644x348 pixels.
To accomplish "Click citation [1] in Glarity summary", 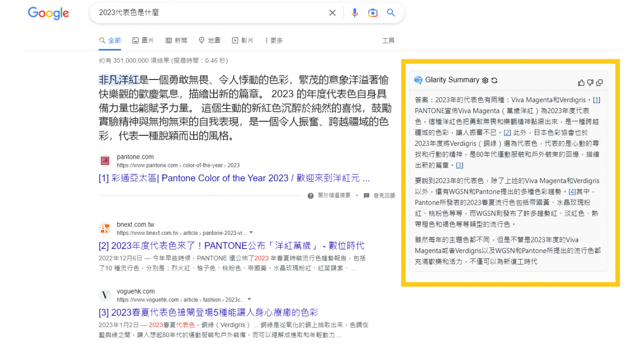I will pyautogui.click(x=596, y=100).
